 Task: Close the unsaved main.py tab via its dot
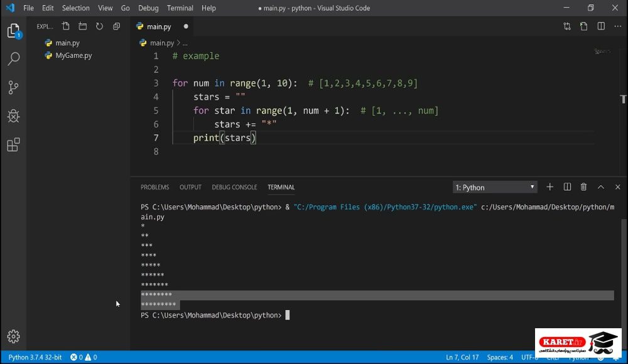coord(186,26)
